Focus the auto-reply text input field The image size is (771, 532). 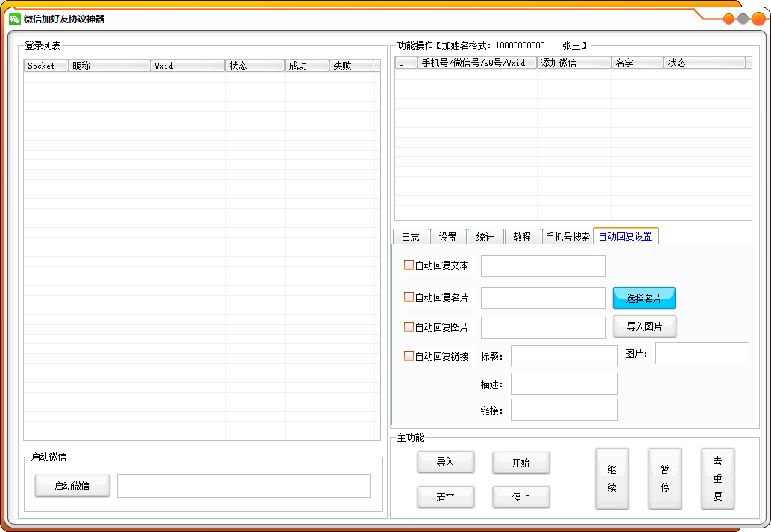coord(544,266)
